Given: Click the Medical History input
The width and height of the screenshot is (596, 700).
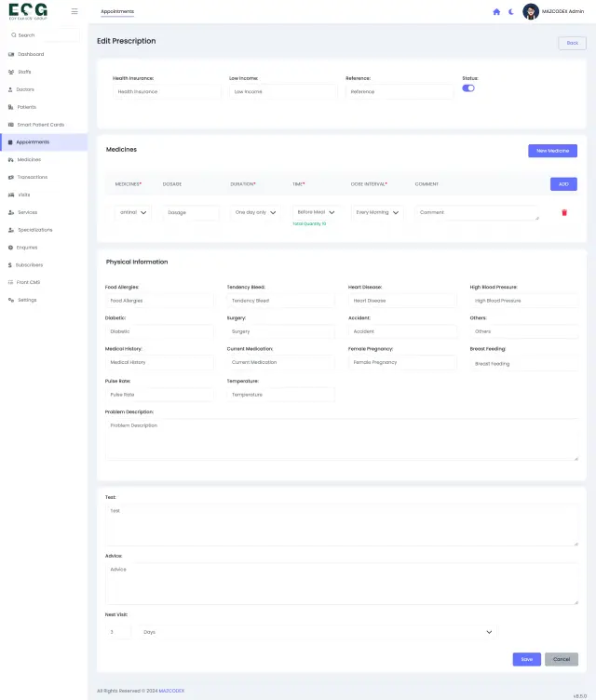Looking at the screenshot, I should [159, 362].
